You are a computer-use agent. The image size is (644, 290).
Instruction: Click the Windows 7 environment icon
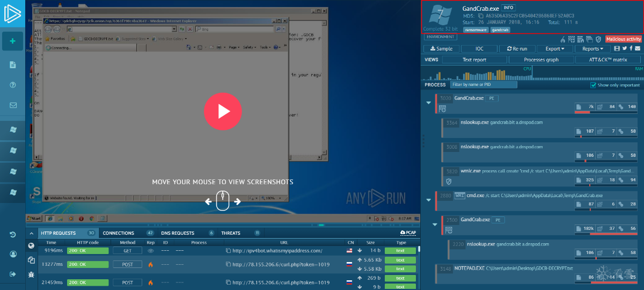pos(440,16)
